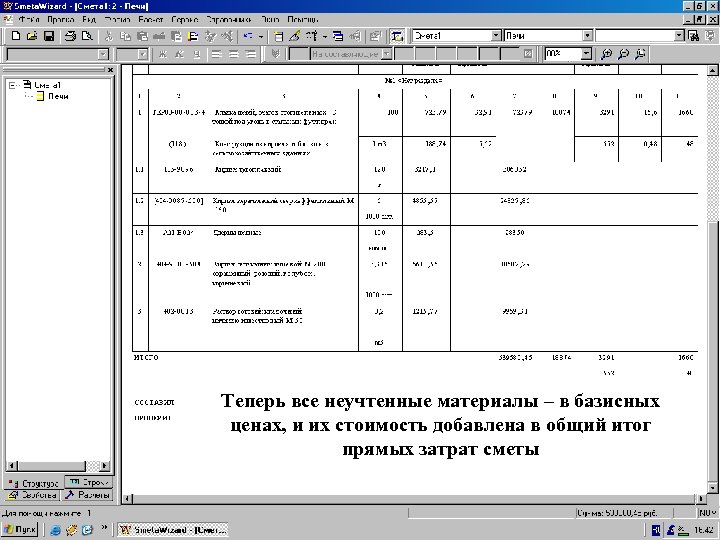The height and width of the screenshot is (540, 720).
Task: Toggle bold Ж formatting
Action: (x=162, y=54)
